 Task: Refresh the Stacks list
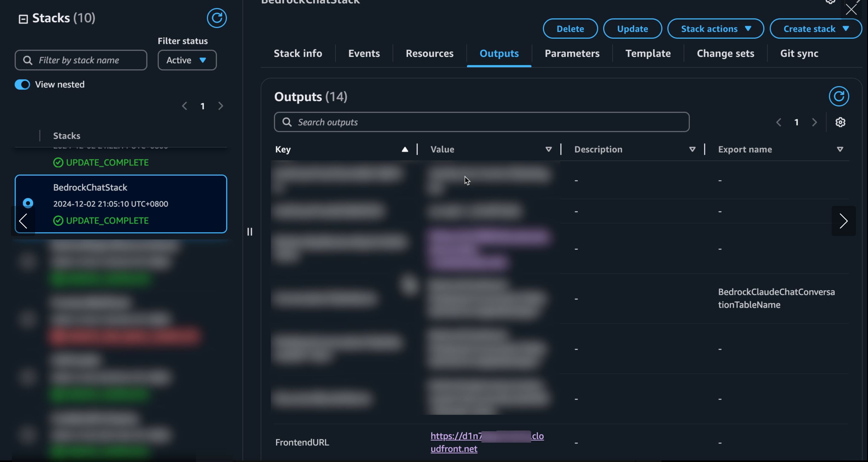coord(216,18)
